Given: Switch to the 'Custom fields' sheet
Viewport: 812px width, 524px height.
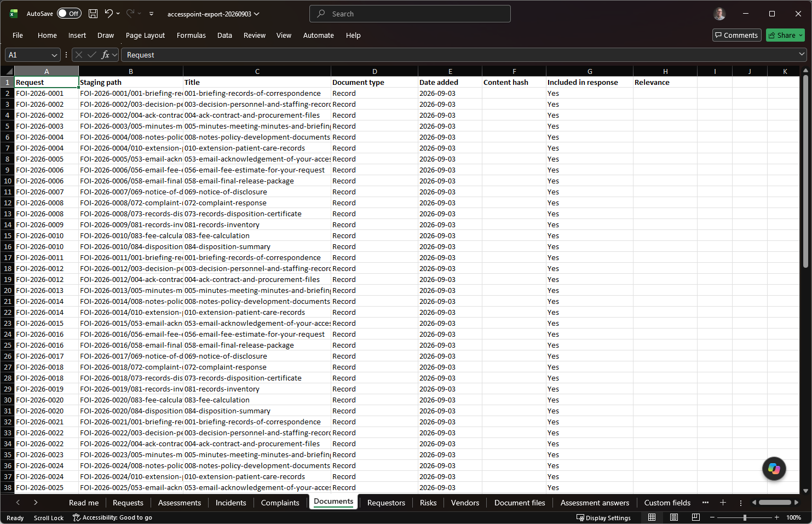Looking at the screenshot, I should pos(667,503).
